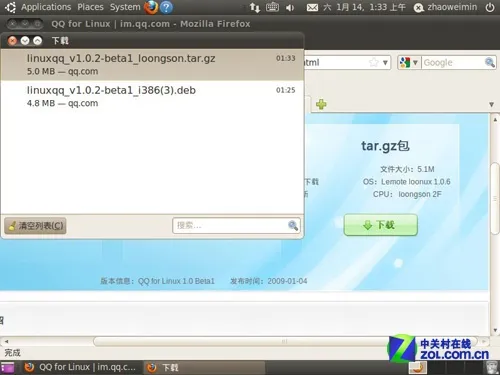
Task: Click the keyboard indicator icon
Action: coord(272,7)
